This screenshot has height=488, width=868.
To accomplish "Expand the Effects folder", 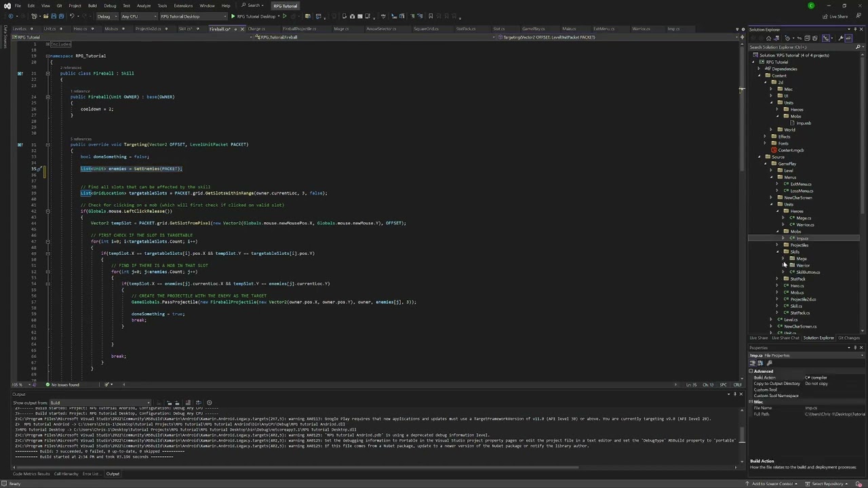I will pyautogui.click(x=765, y=136).
